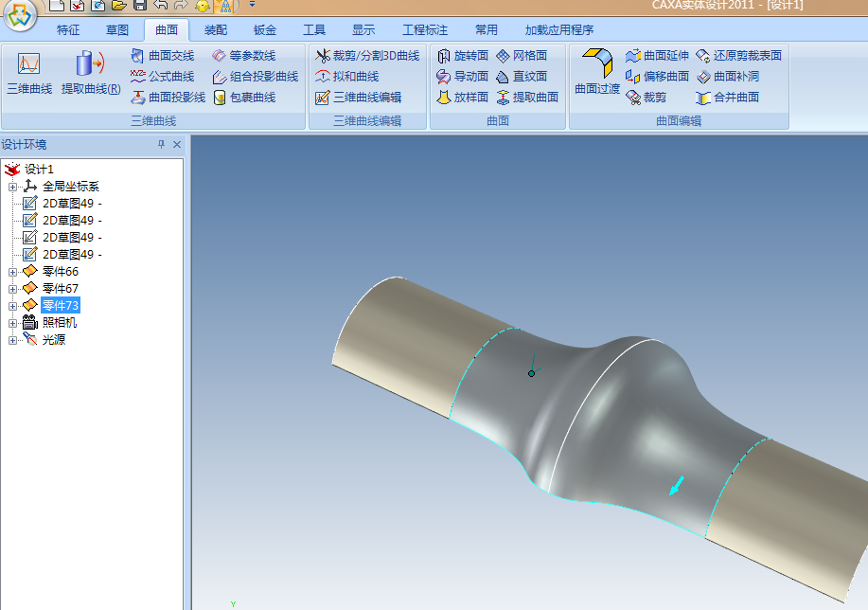Activate the 裁剪/分割3D曲线 trim tool
This screenshot has height=610, width=868.
(366, 56)
